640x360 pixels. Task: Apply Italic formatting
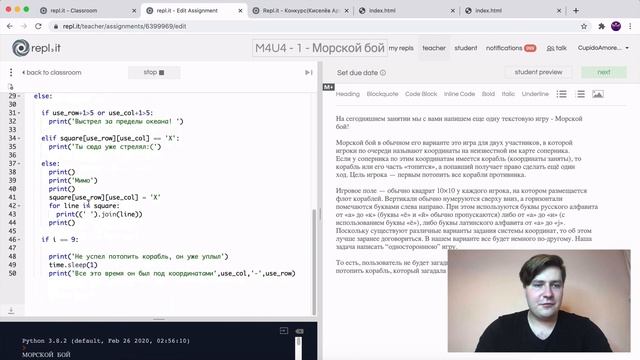pos(508,94)
